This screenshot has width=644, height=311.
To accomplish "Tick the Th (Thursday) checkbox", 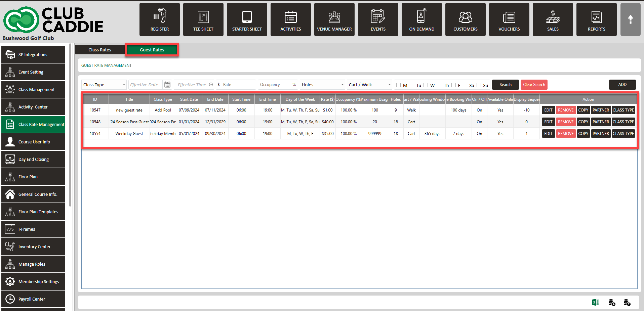I will point(439,85).
